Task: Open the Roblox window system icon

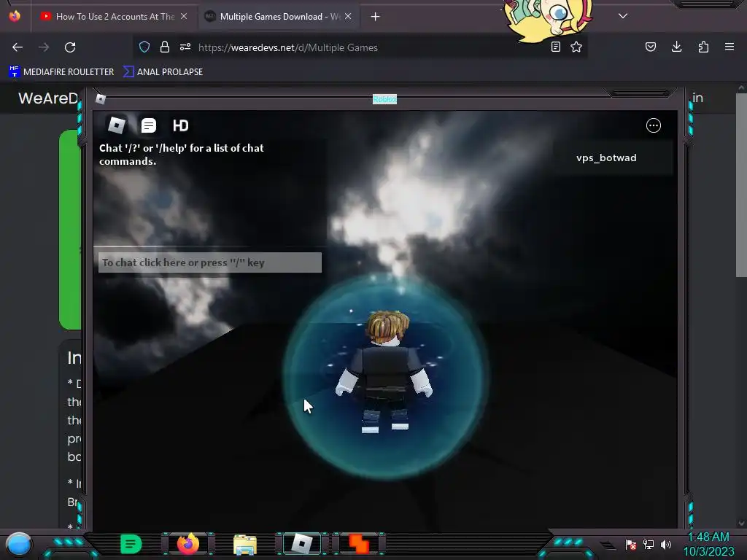Action: [x=101, y=98]
